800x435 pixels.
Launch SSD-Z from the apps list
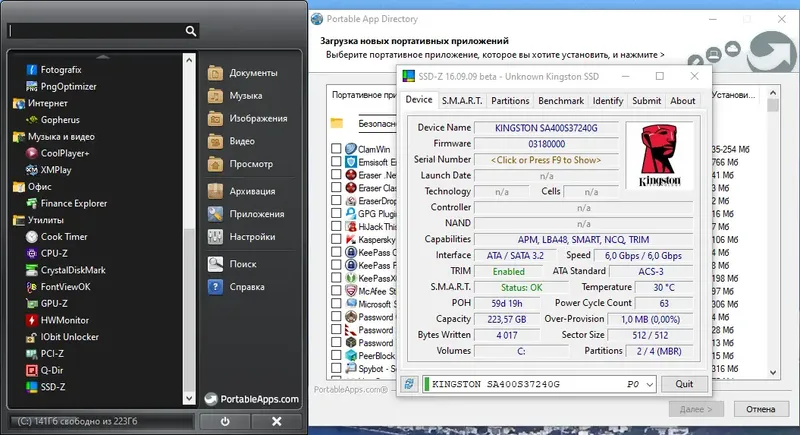(46, 387)
